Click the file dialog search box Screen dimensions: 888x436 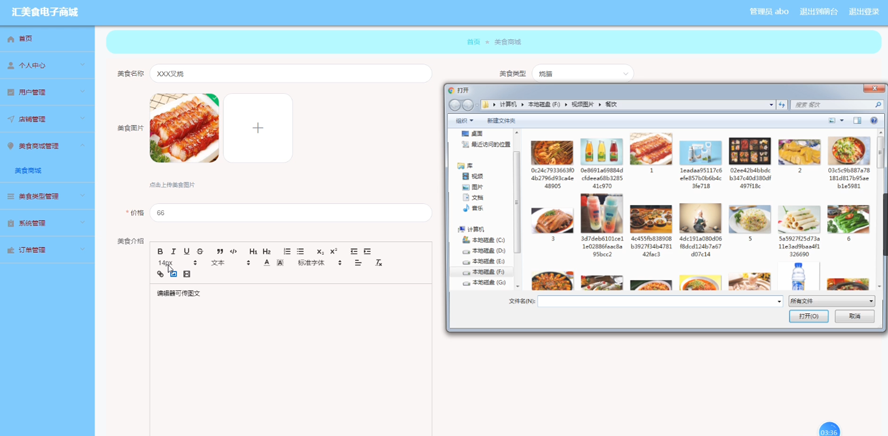[x=836, y=105]
